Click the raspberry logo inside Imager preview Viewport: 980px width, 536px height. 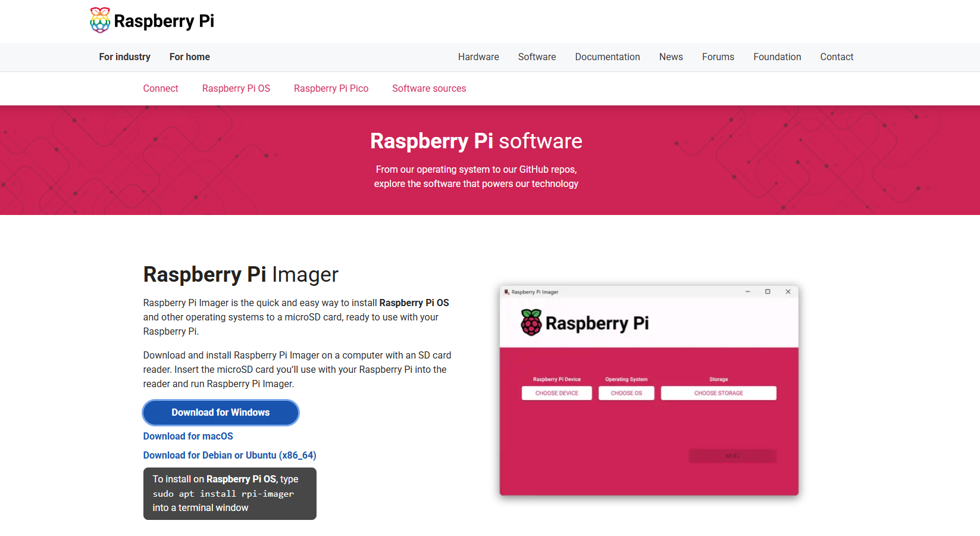click(x=531, y=322)
